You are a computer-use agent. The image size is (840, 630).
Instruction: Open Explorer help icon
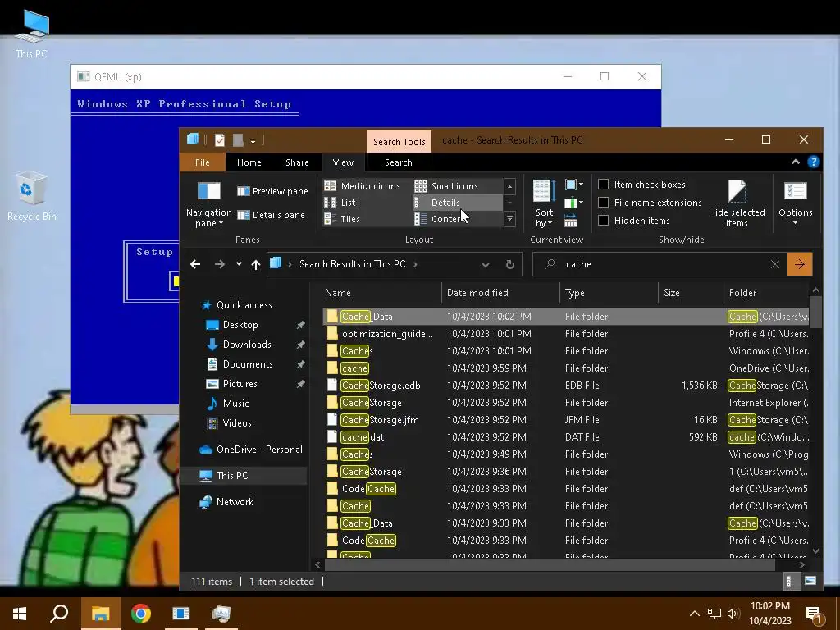(813, 162)
